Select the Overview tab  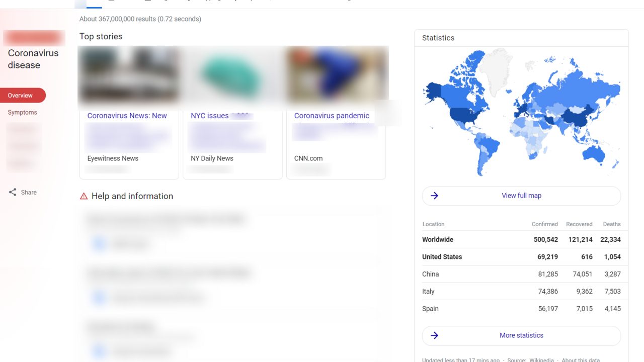point(23,96)
